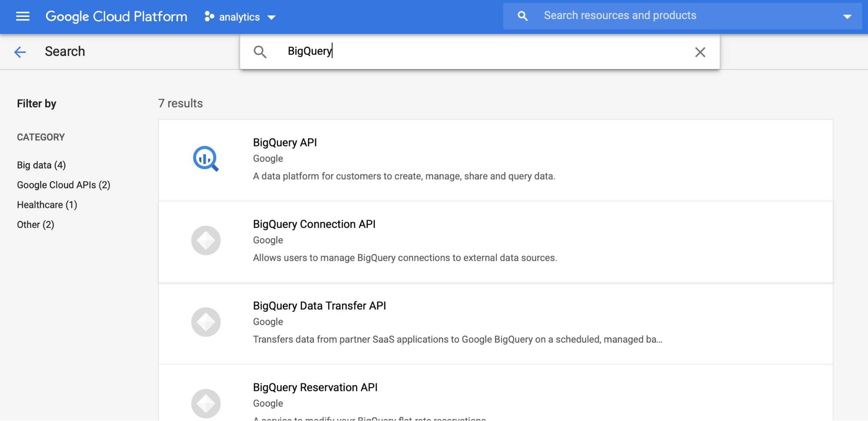This screenshot has height=421, width=868.
Task: Click the BigQuery Data Transfer API icon
Action: tap(206, 322)
